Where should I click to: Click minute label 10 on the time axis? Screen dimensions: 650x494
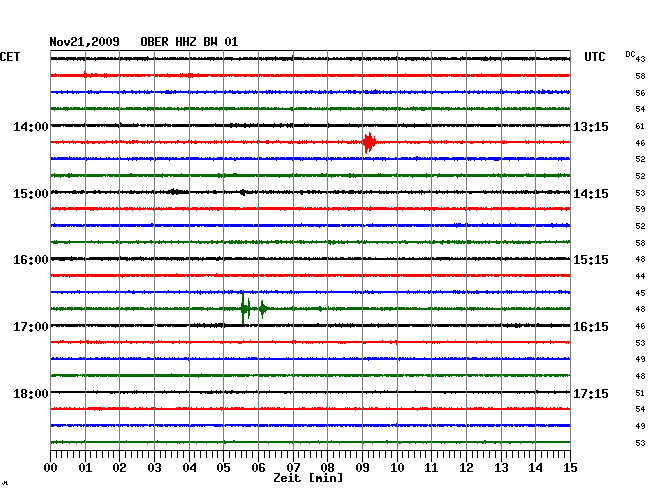pos(397,467)
